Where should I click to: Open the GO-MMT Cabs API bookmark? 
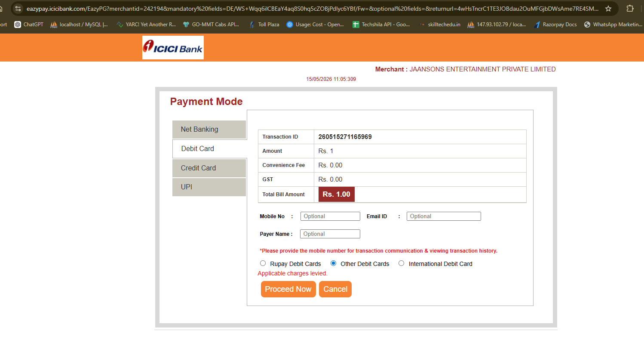click(211, 25)
